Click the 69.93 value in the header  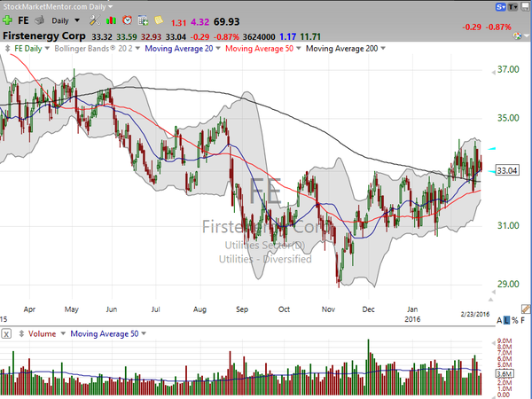click(227, 21)
